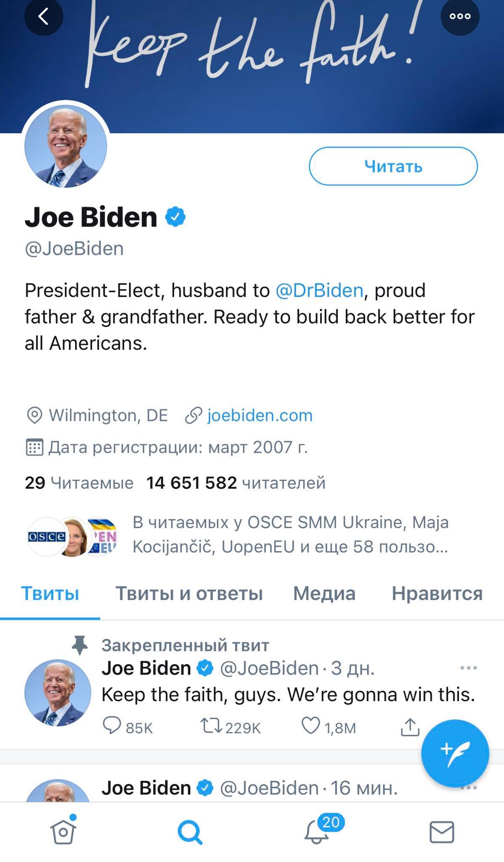Expand the pinned tweet more options
The width and height of the screenshot is (504, 862).
click(468, 668)
